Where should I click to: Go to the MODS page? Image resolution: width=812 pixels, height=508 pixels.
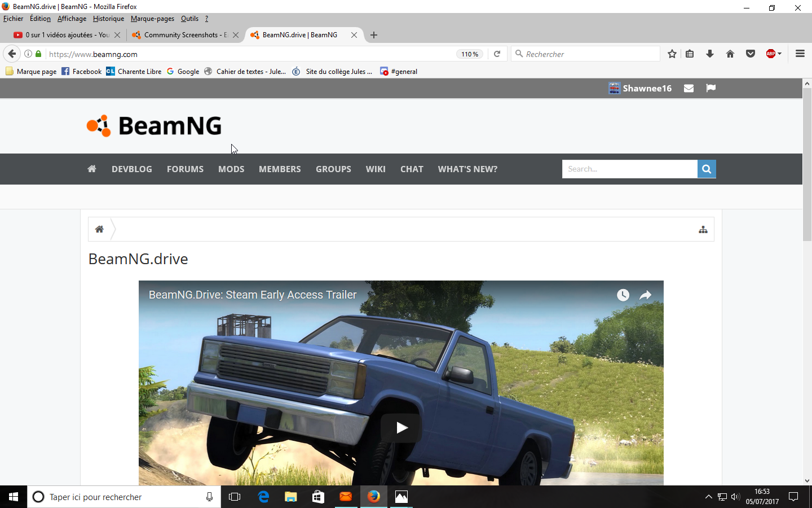tap(231, 169)
